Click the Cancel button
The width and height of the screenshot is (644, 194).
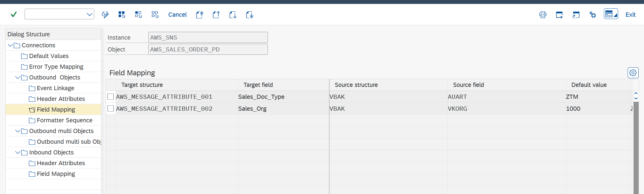click(x=178, y=15)
